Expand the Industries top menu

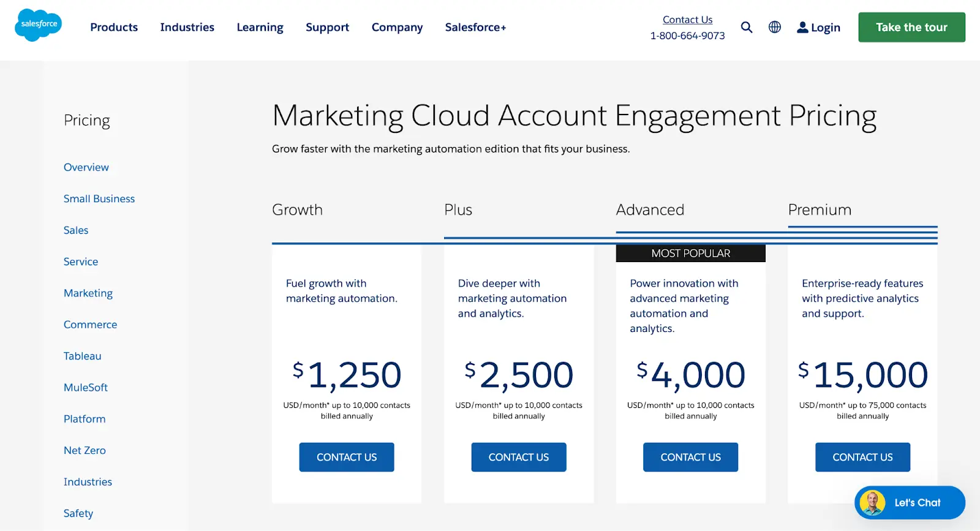187,28
